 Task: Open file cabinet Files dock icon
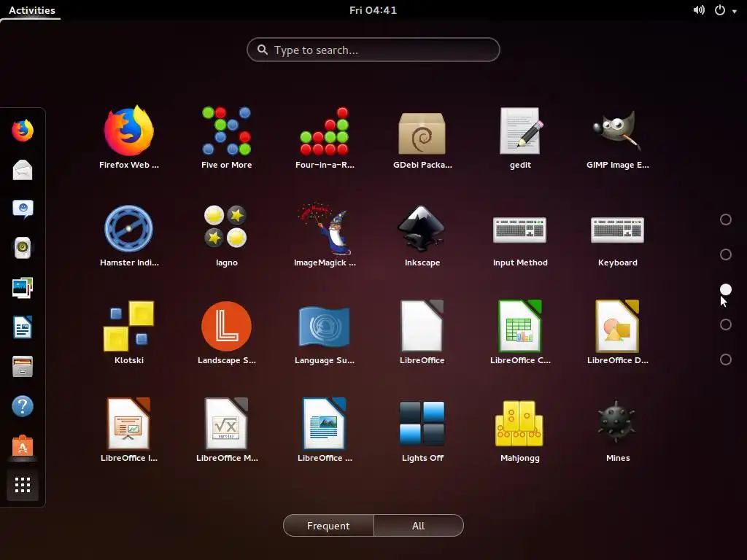click(23, 367)
